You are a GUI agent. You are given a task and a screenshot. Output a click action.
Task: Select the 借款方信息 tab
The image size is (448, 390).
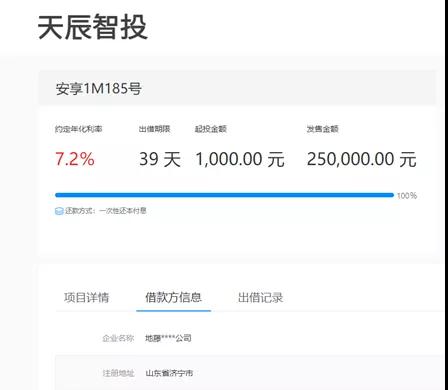tap(173, 297)
